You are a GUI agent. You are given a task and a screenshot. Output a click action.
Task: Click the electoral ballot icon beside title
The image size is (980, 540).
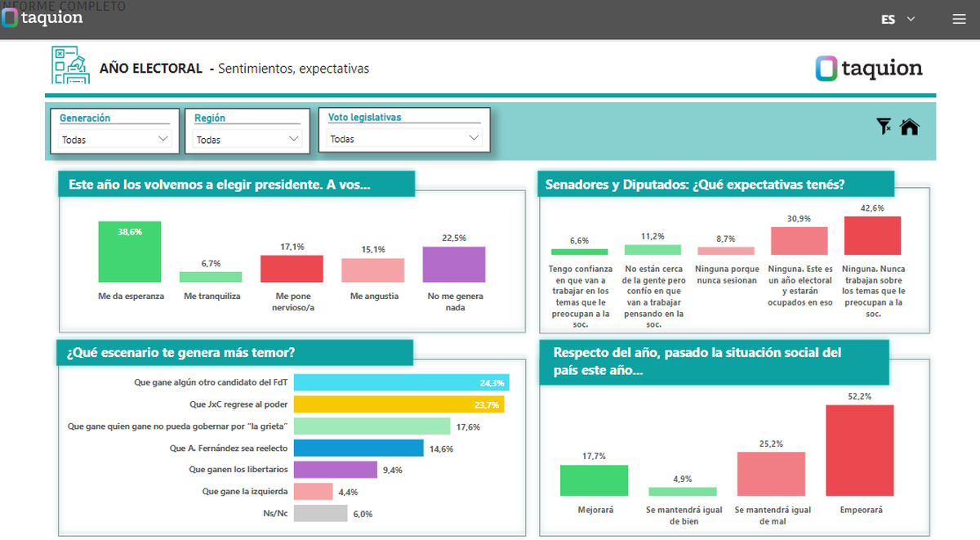(70, 66)
